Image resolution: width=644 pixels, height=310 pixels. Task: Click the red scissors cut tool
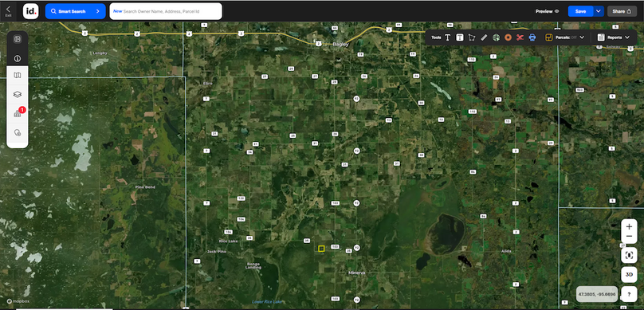click(520, 37)
